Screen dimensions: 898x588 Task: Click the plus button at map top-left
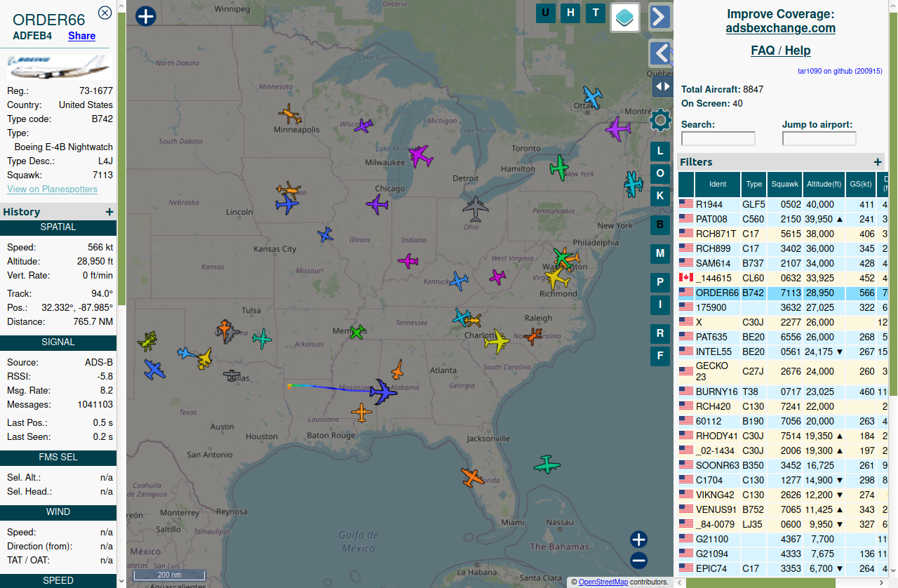pos(145,16)
